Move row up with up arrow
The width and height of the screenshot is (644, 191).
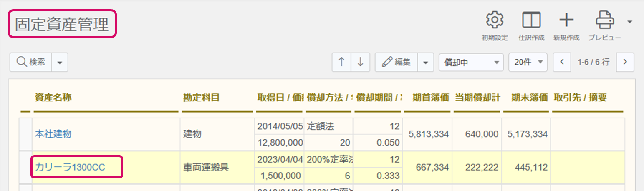[341, 62]
